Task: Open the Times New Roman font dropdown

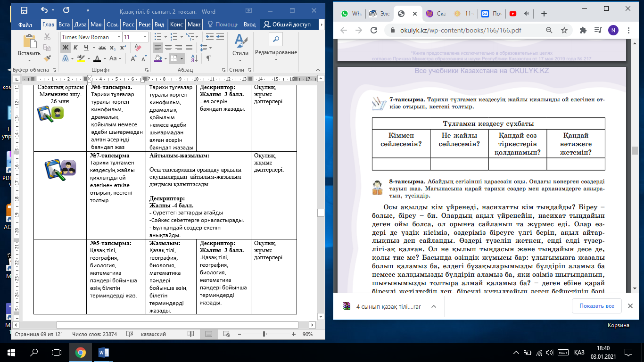Action: tap(118, 37)
